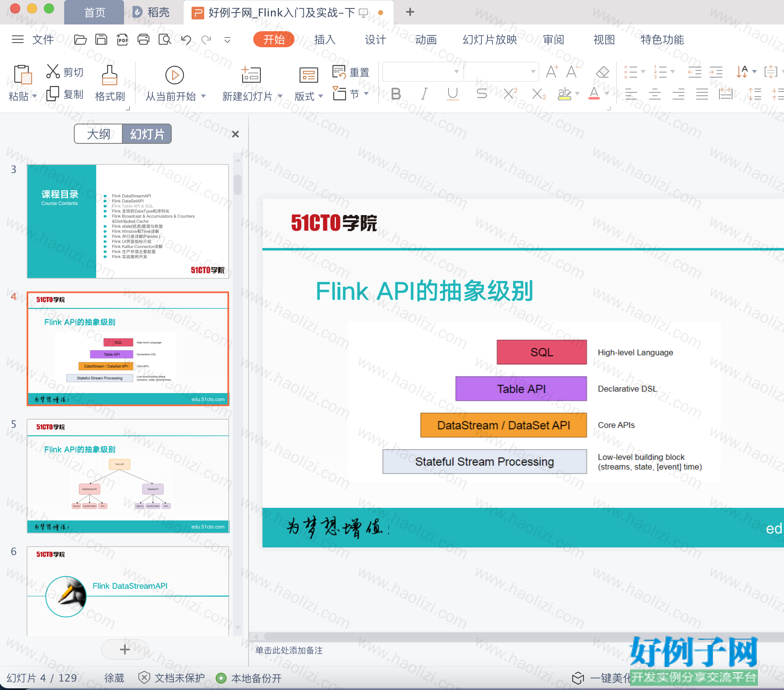This screenshot has height=690, width=784.
Task: Switch to the 审阅 tab
Action: pos(554,40)
